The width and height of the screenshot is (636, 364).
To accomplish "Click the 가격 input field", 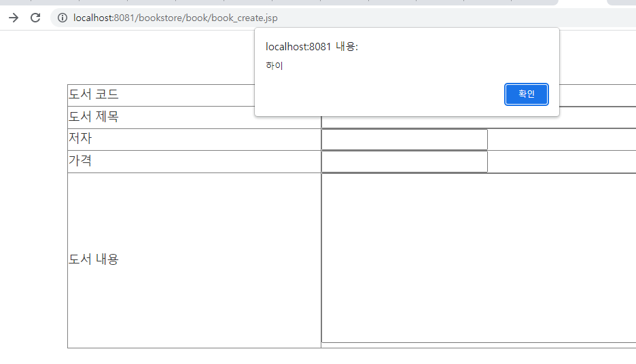I will tap(404, 162).
